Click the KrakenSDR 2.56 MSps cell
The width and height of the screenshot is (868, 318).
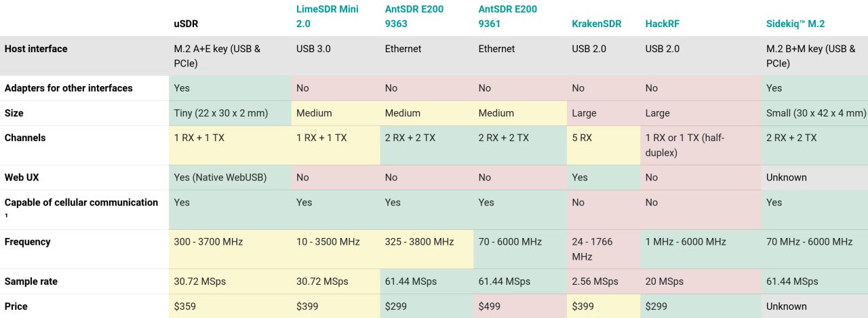coord(604,281)
